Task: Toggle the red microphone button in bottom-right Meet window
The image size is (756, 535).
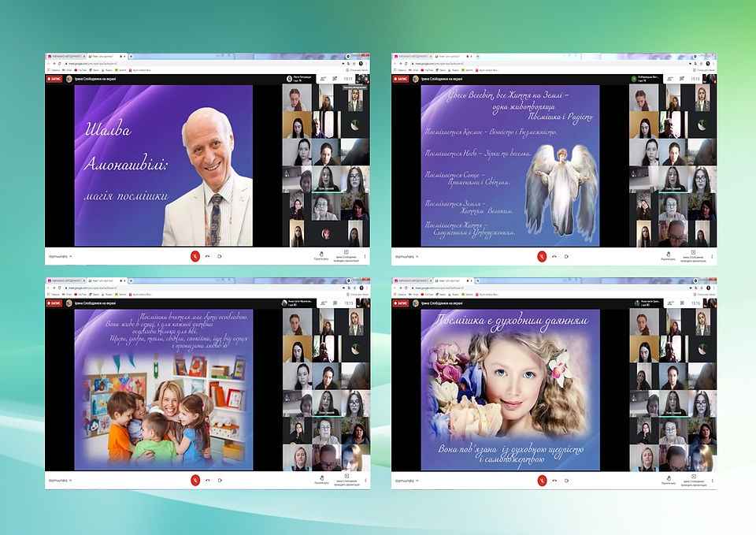Action: pos(542,480)
